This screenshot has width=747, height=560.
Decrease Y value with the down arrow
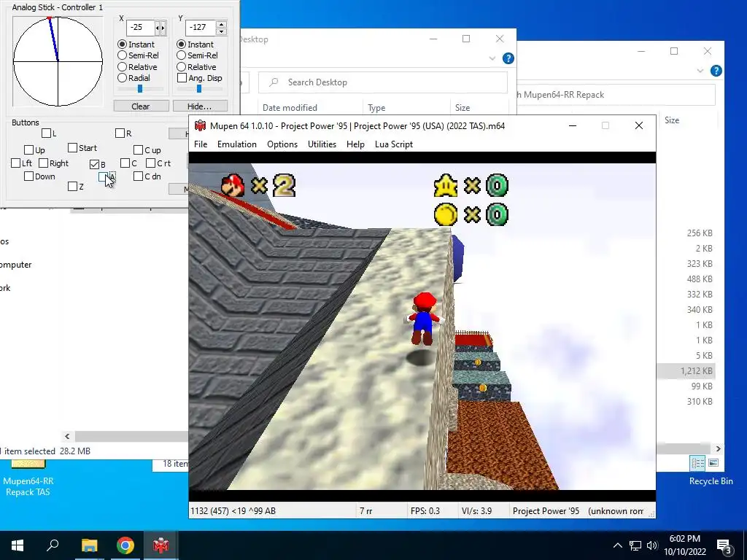coord(221,31)
